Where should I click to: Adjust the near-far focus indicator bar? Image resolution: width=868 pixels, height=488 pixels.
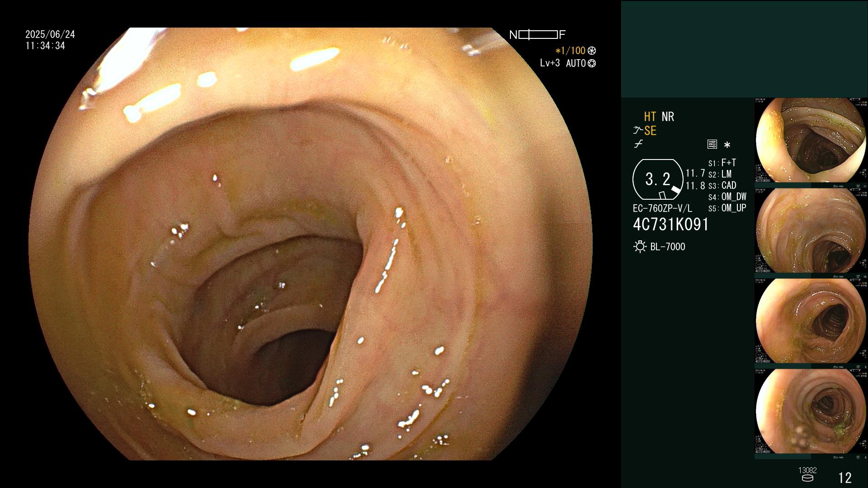(538, 35)
